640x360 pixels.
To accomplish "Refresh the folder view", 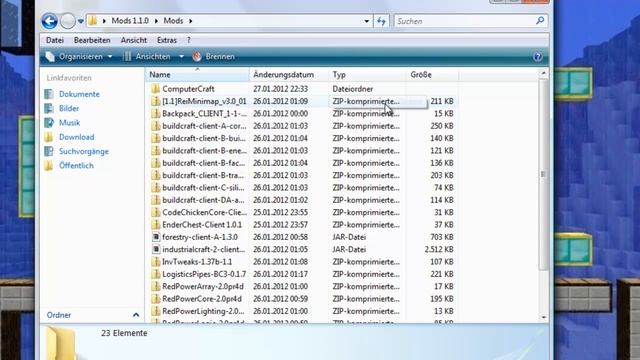I will tap(381, 21).
